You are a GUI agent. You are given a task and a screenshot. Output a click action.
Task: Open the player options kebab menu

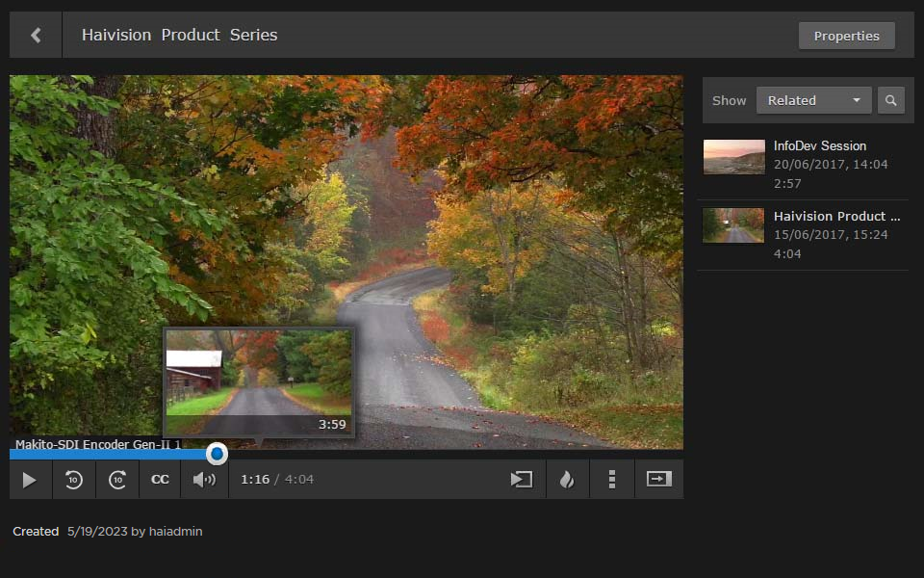612,479
